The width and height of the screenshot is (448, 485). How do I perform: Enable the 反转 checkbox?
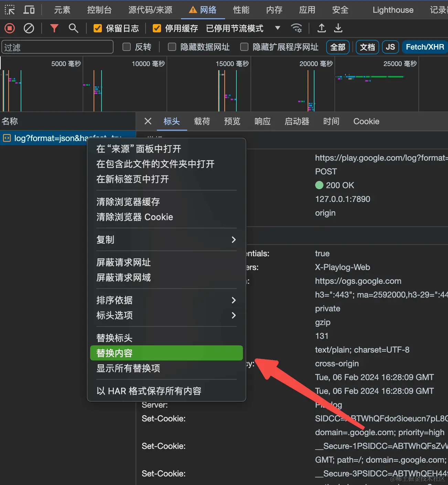coord(127,47)
